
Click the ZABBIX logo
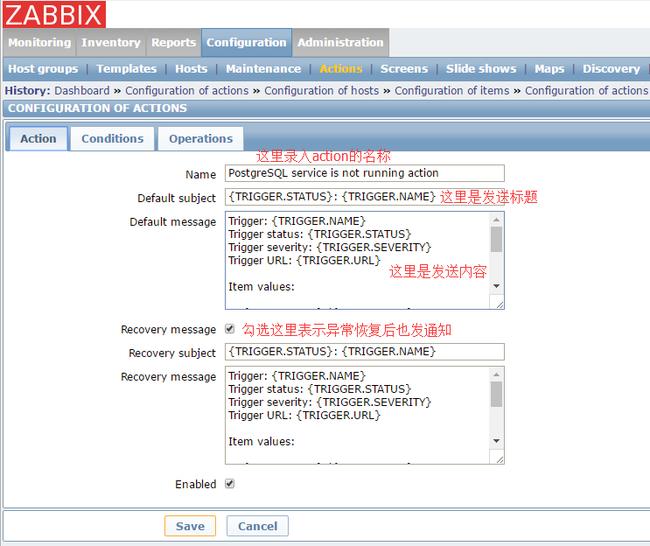click(53, 14)
